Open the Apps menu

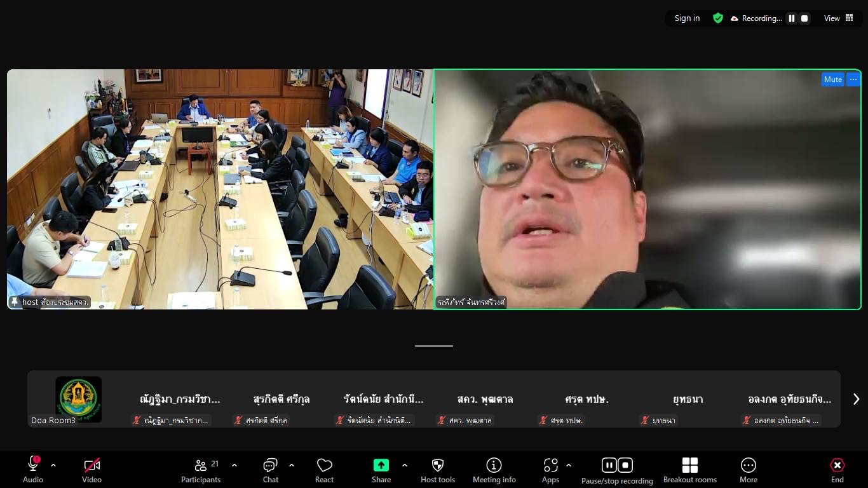point(550,470)
